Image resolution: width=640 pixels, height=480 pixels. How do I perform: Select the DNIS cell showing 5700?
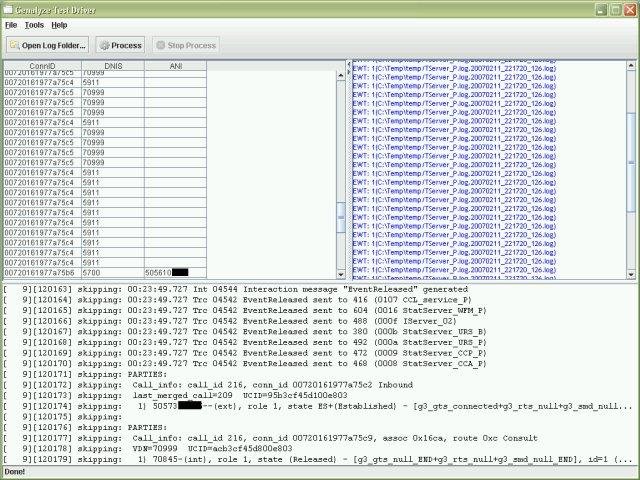coord(113,273)
